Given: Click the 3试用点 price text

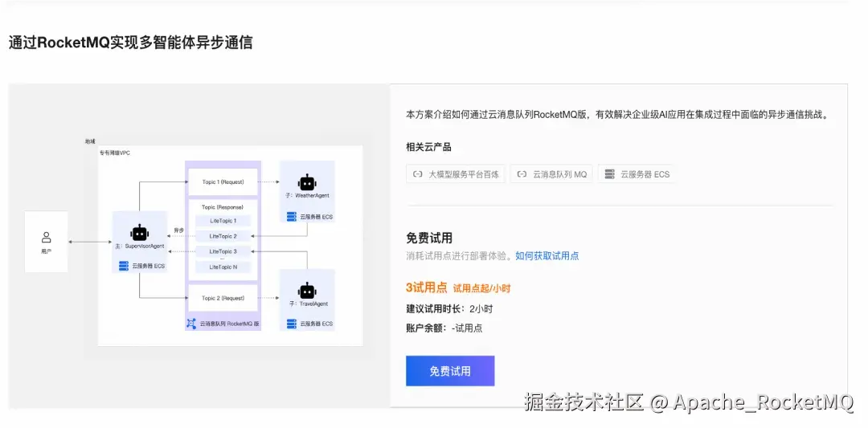Looking at the screenshot, I should tap(426, 287).
